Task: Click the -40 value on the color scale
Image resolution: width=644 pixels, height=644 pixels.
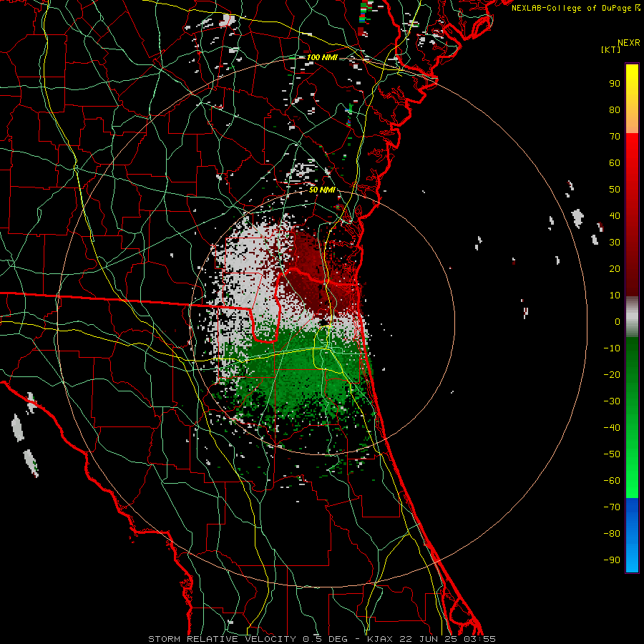Action: 612,428
